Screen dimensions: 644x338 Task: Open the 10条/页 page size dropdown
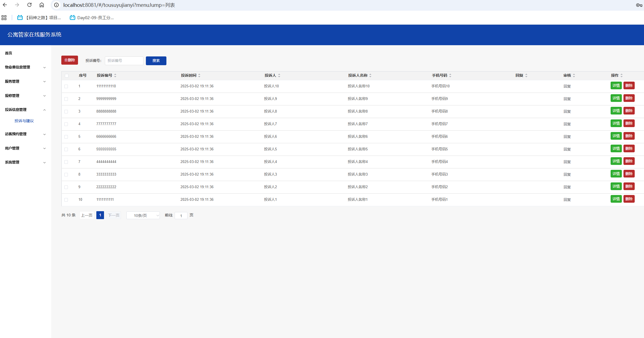pyautogui.click(x=143, y=216)
